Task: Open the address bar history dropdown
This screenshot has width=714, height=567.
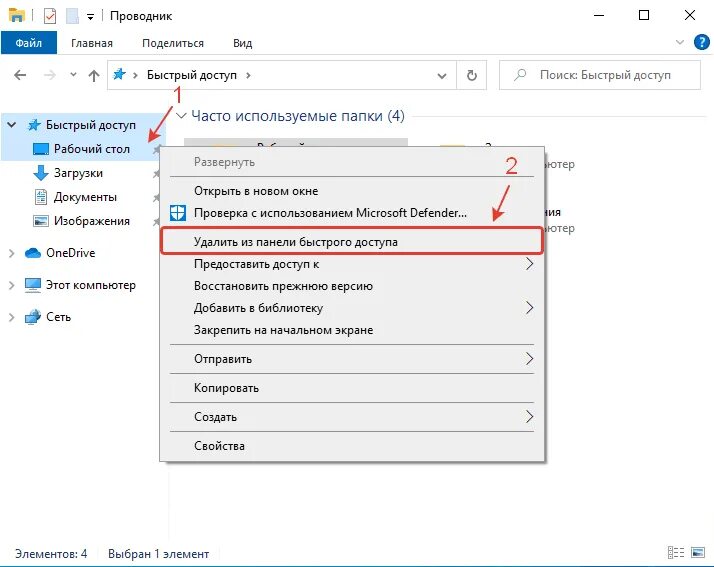Action: [x=442, y=76]
